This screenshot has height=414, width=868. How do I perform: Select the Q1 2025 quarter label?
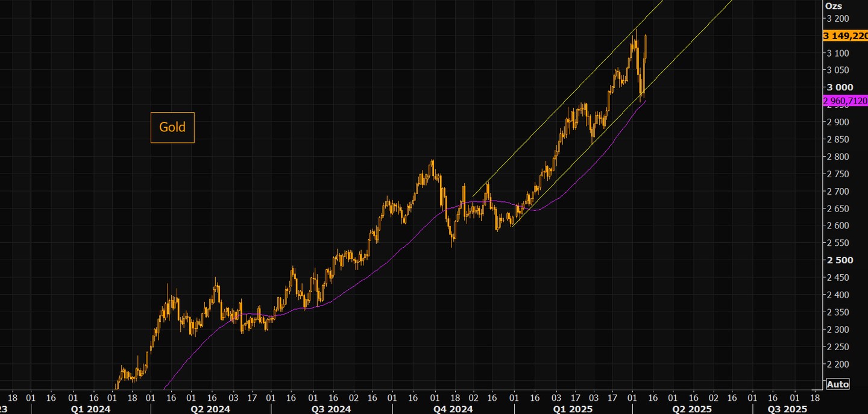click(x=572, y=409)
